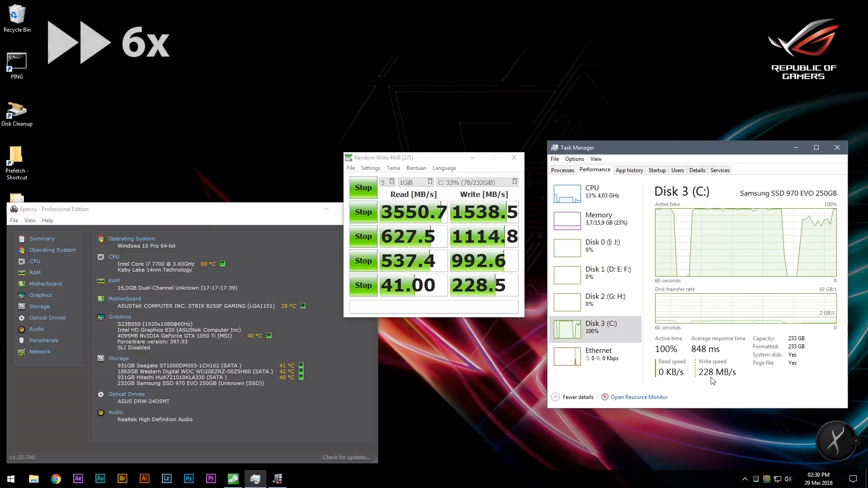Open the Settings menu in CrystalDiskMark
This screenshot has height=488, width=868.
[370, 168]
